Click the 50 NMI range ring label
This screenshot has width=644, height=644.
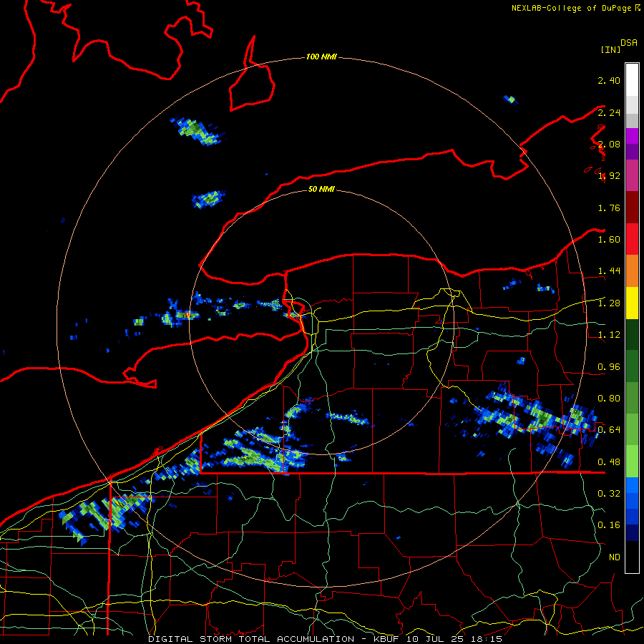[321, 189]
